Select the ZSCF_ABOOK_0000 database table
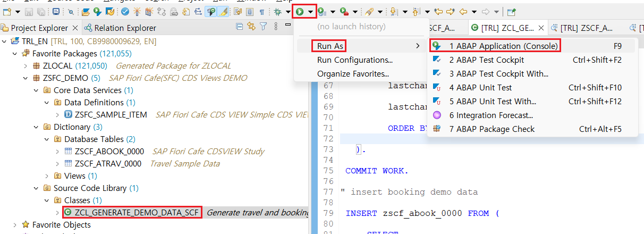Image resolution: width=644 pixels, height=234 pixels. (x=109, y=152)
